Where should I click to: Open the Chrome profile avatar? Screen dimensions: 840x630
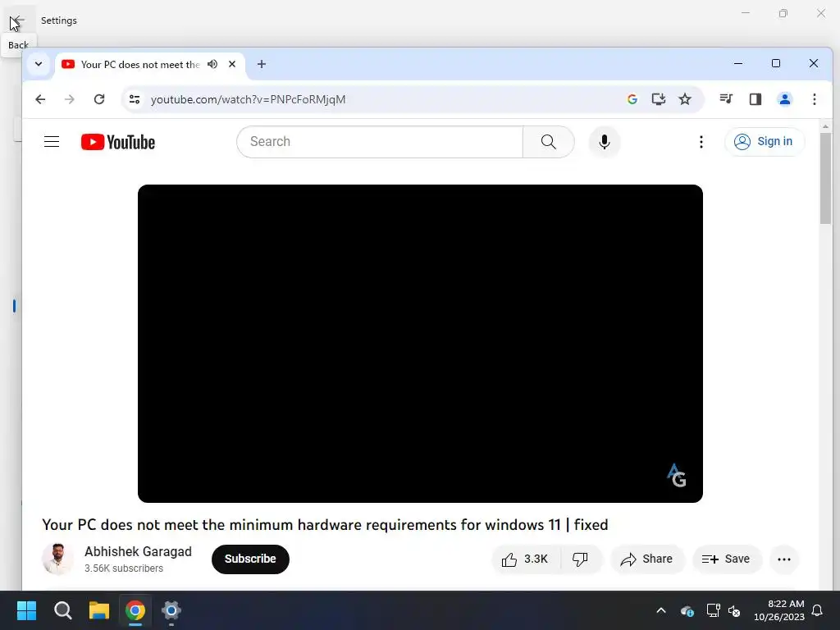click(x=785, y=99)
